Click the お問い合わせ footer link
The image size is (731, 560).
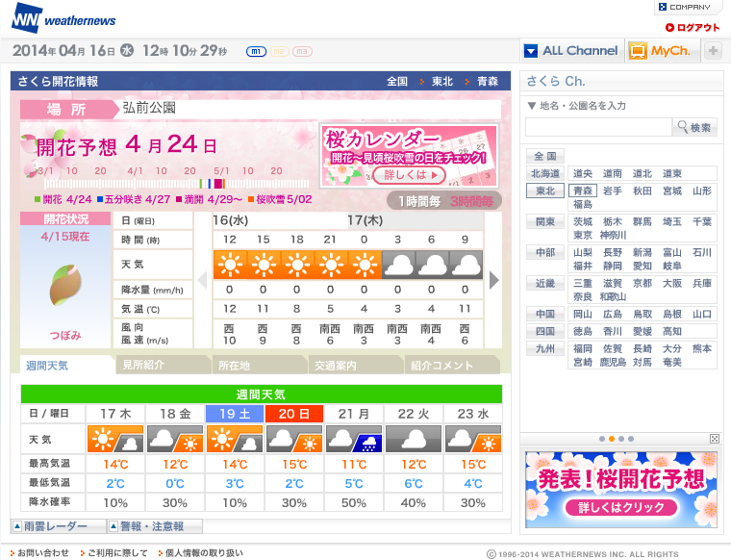coord(42,553)
